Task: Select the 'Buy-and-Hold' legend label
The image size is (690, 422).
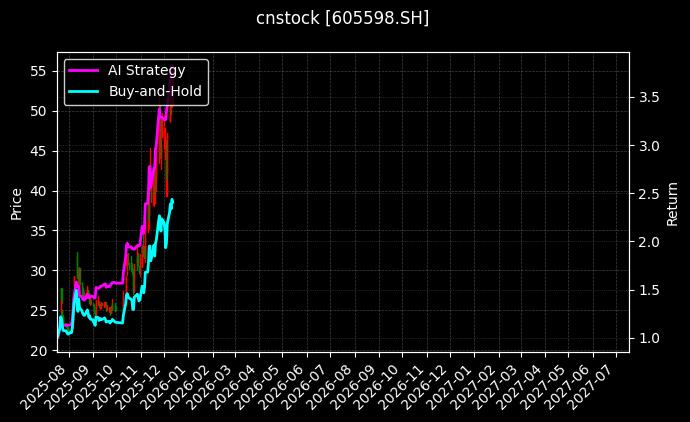Action: [155, 91]
